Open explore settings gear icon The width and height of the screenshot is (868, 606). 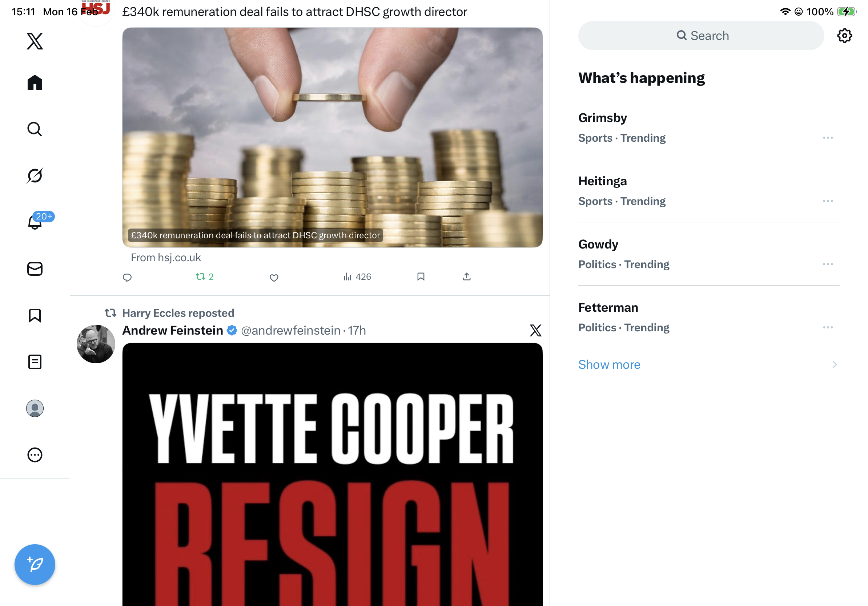(x=844, y=36)
